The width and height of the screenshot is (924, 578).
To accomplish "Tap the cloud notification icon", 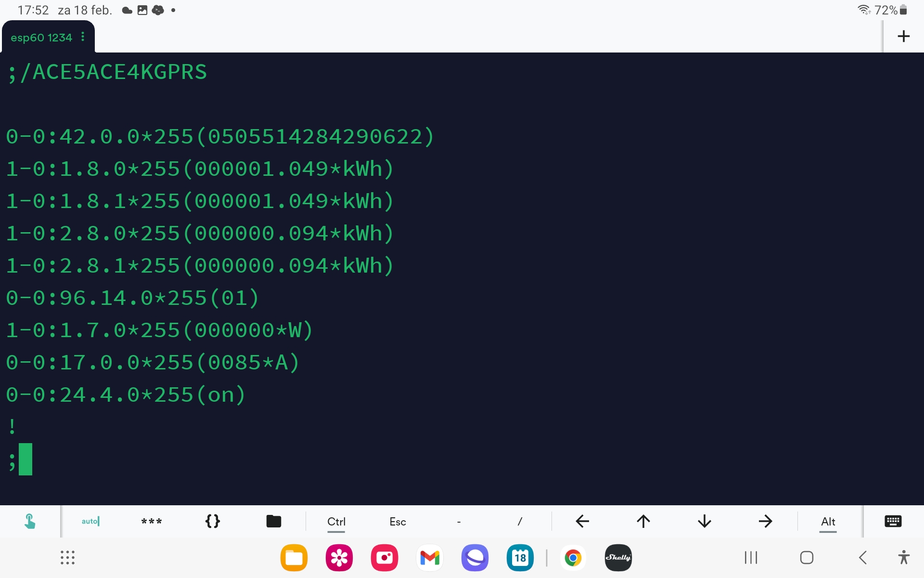I will 127,10.
